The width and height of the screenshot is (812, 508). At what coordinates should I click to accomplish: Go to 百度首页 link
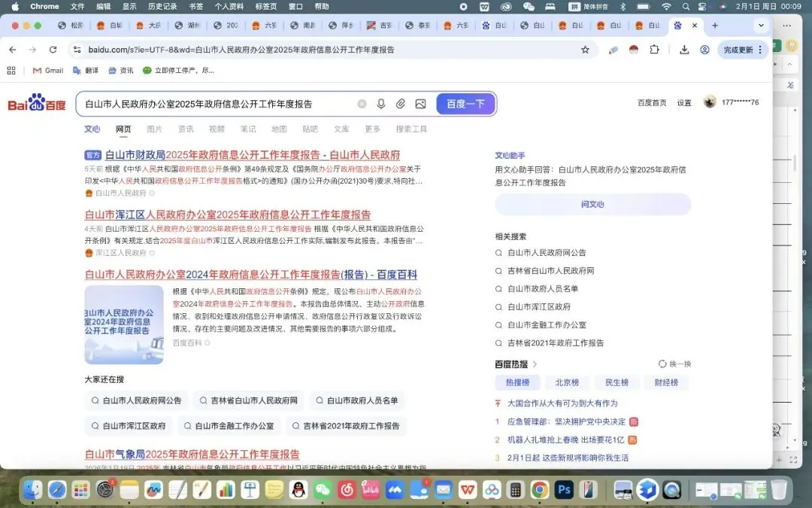coord(651,102)
